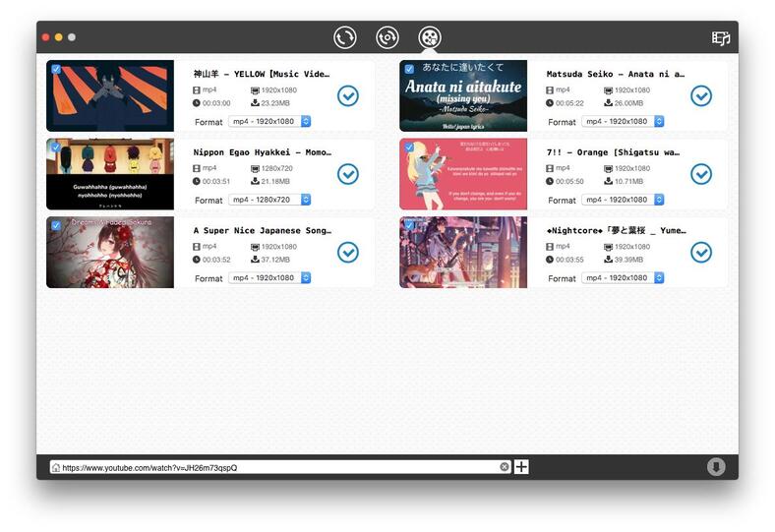Click the clock icon beside 00:03:55
The height and width of the screenshot is (532, 775).
(550, 260)
